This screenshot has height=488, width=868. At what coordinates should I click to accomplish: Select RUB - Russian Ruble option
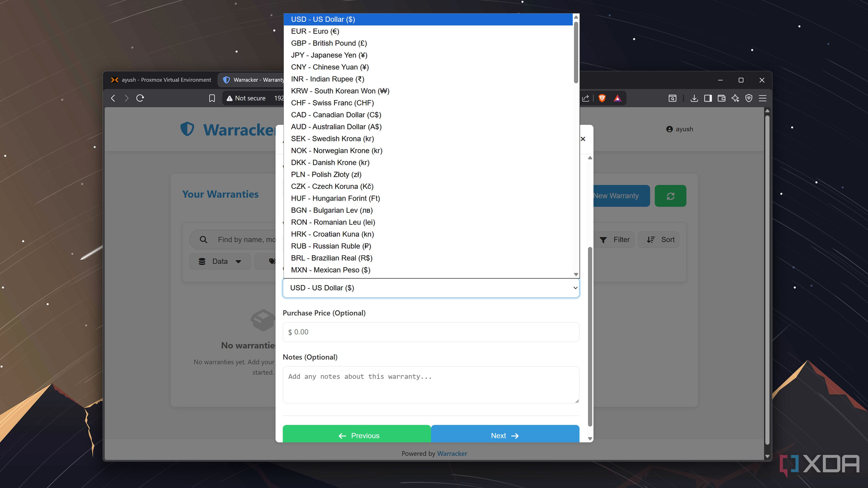pos(428,246)
